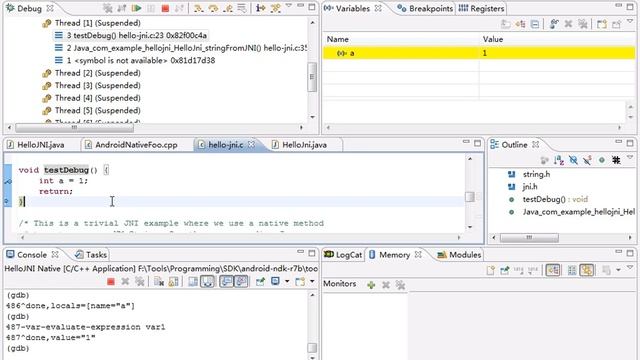640x360 pixels.
Task: Select variable 'a' row in Variables
Action: pyautogui.click(x=479, y=53)
